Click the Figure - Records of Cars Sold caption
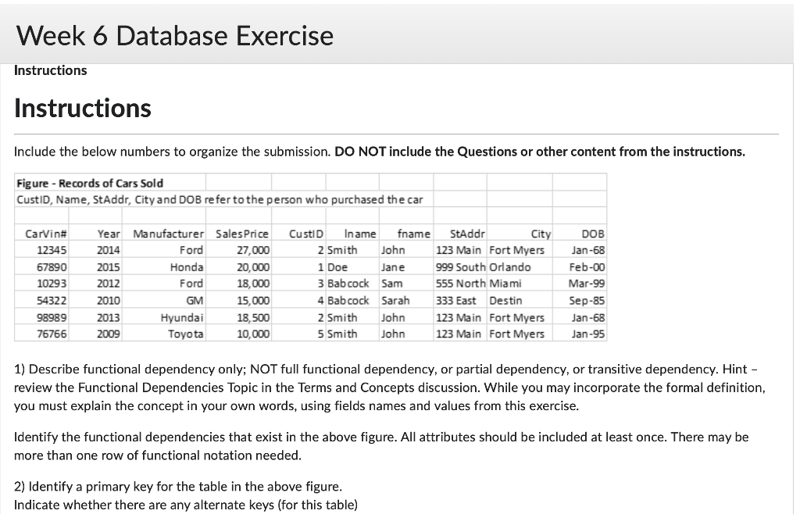 point(90,183)
